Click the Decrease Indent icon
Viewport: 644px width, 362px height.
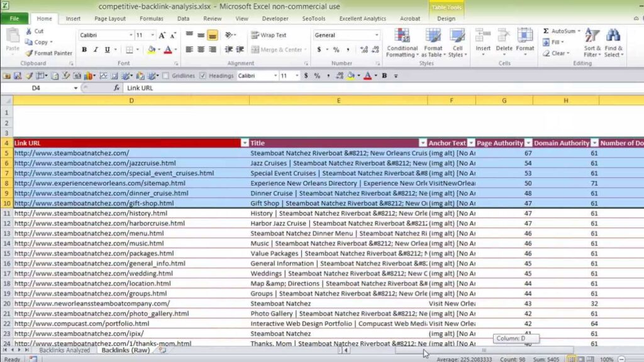(229, 50)
